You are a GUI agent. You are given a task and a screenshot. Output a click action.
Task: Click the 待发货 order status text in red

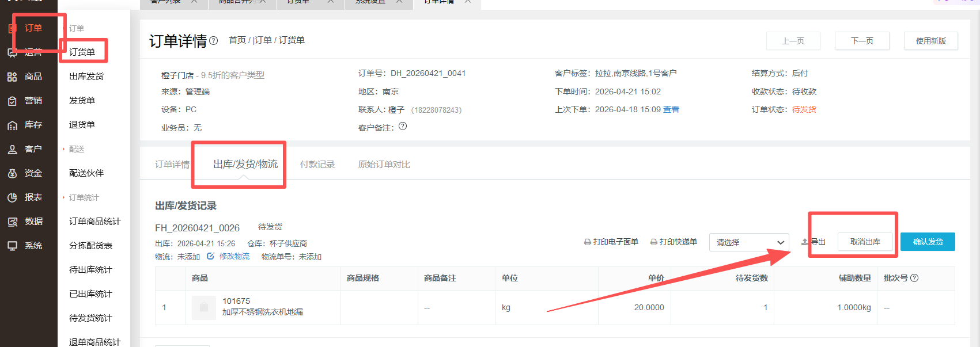pyautogui.click(x=804, y=109)
